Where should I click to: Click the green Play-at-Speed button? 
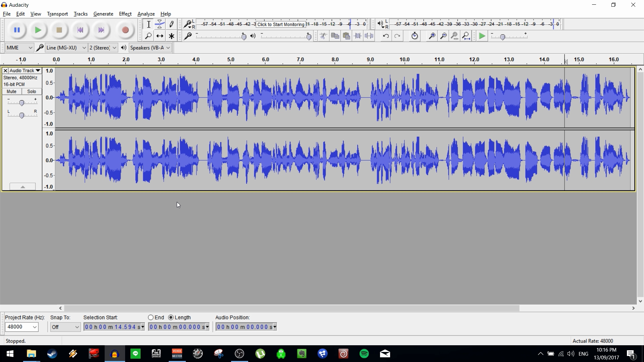[482, 36]
